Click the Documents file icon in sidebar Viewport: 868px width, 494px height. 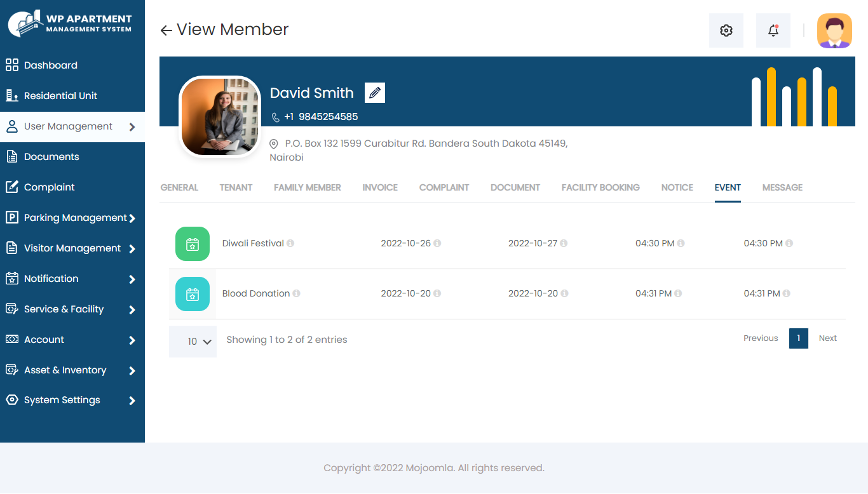coord(11,156)
